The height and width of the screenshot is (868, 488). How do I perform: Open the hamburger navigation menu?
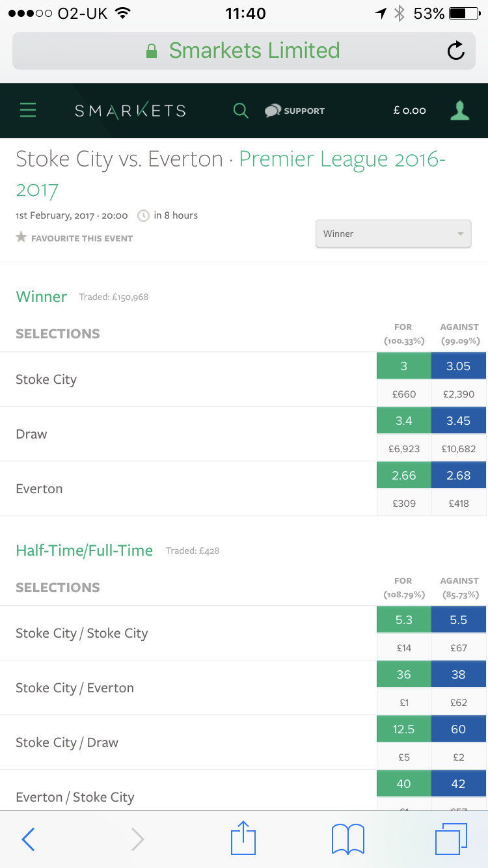28,111
